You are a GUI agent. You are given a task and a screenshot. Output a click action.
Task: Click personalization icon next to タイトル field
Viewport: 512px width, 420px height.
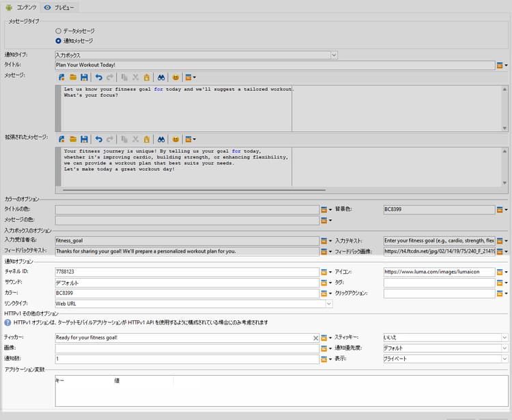500,66
